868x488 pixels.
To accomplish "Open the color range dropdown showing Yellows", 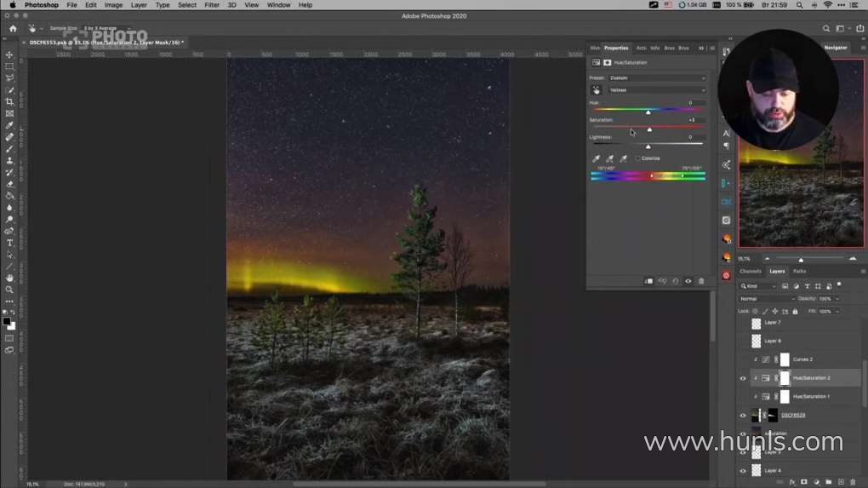I will point(656,90).
